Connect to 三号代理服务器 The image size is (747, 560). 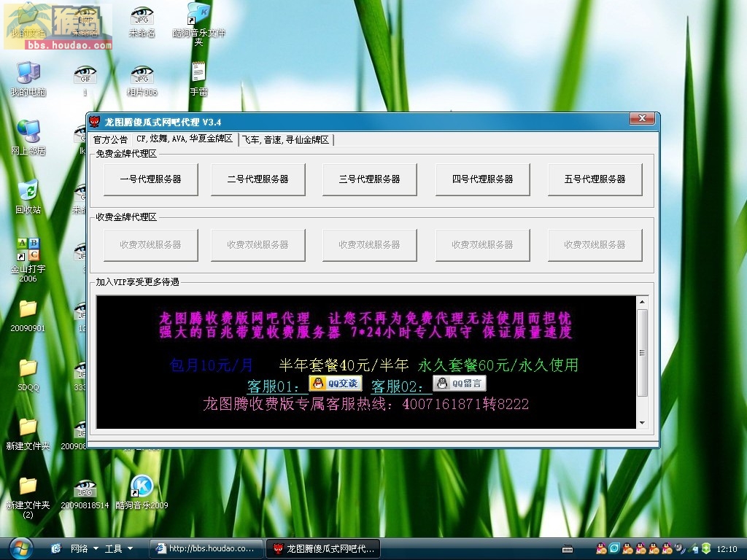(369, 179)
